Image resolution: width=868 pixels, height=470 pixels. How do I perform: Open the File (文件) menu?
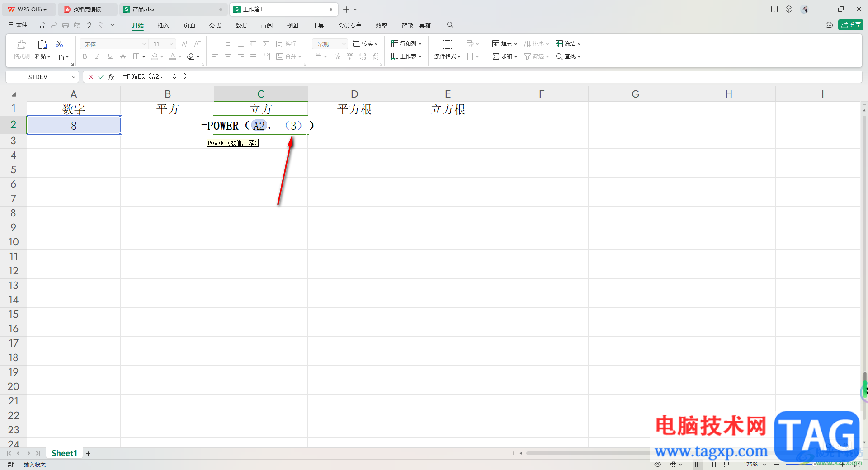[x=18, y=25]
